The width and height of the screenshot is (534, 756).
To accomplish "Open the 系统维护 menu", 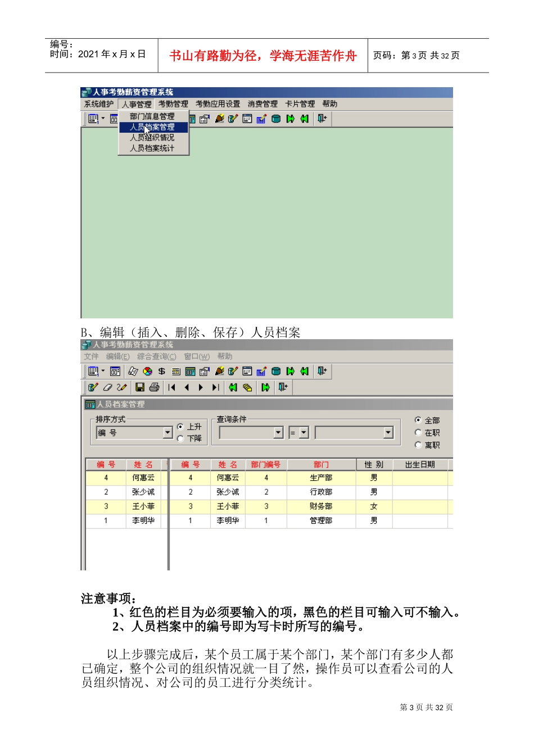I will [99, 104].
